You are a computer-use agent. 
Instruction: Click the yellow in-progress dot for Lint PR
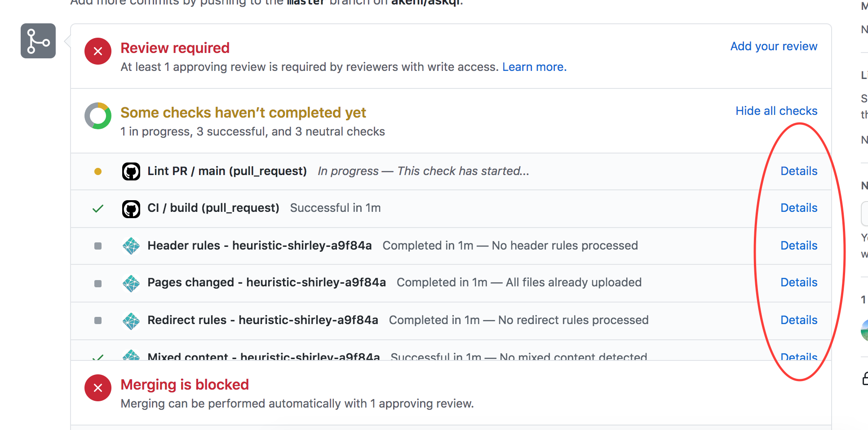click(x=97, y=171)
